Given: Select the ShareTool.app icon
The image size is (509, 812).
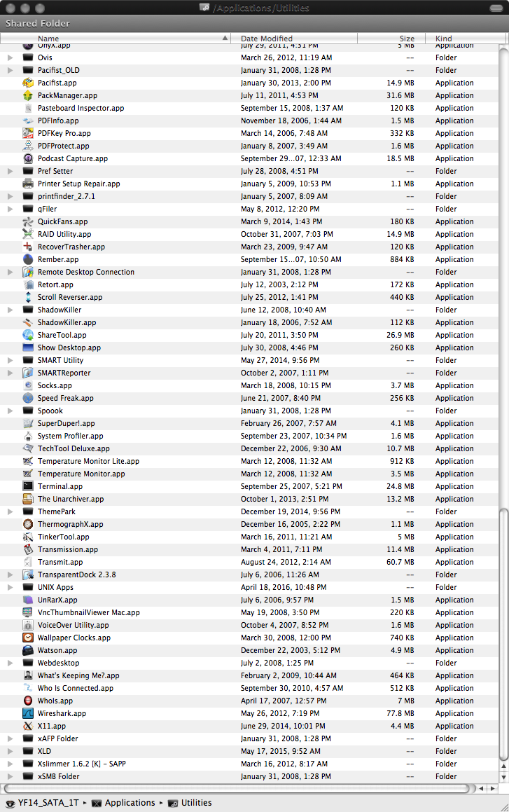Looking at the screenshot, I should pos(28,335).
